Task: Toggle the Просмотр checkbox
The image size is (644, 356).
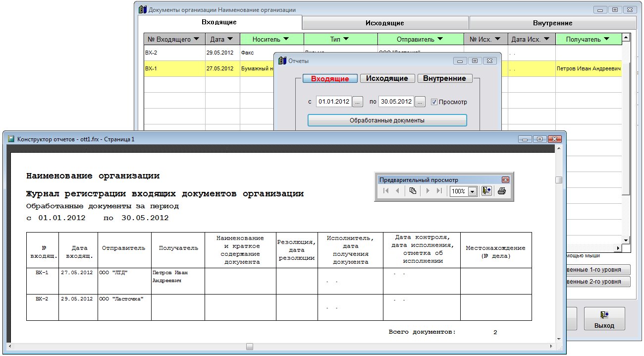Action: pyautogui.click(x=434, y=102)
